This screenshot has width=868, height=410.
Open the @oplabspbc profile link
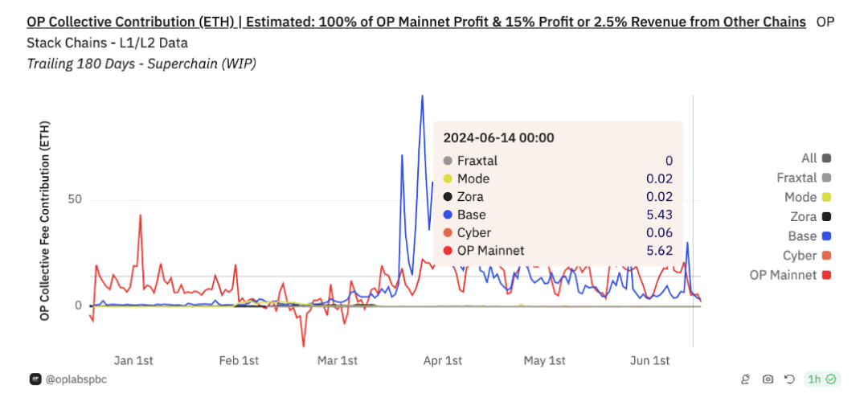(76, 379)
